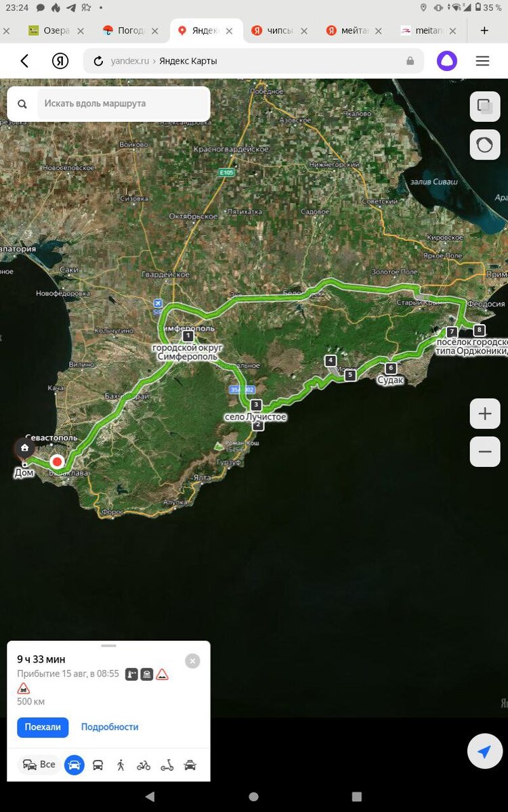Tap the E105 road sign
The width and height of the screenshot is (508, 812).
(227, 173)
